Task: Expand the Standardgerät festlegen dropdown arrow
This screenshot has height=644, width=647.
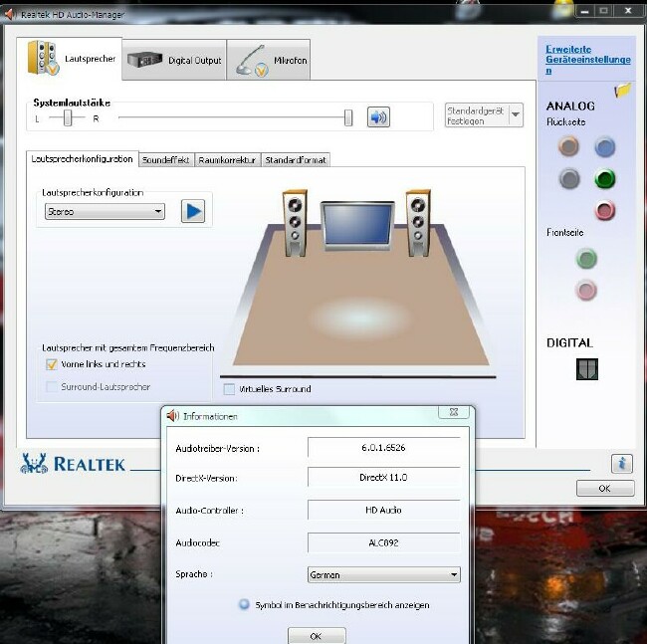Action: pyautogui.click(x=516, y=115)
